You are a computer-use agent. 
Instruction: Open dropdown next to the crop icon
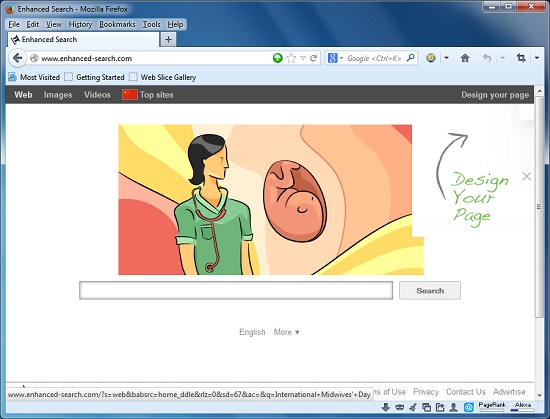point(537,58)
